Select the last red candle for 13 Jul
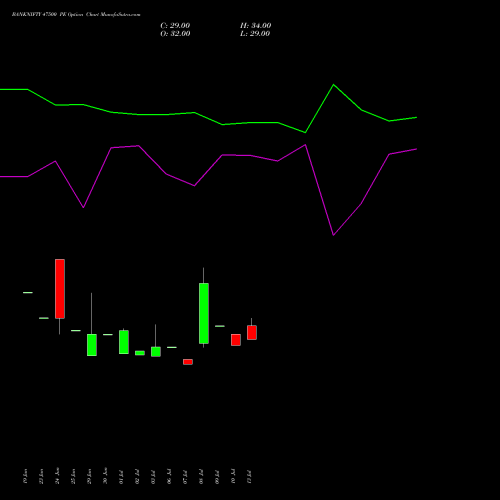Viewport: 500px width, 500px height. 252,333
